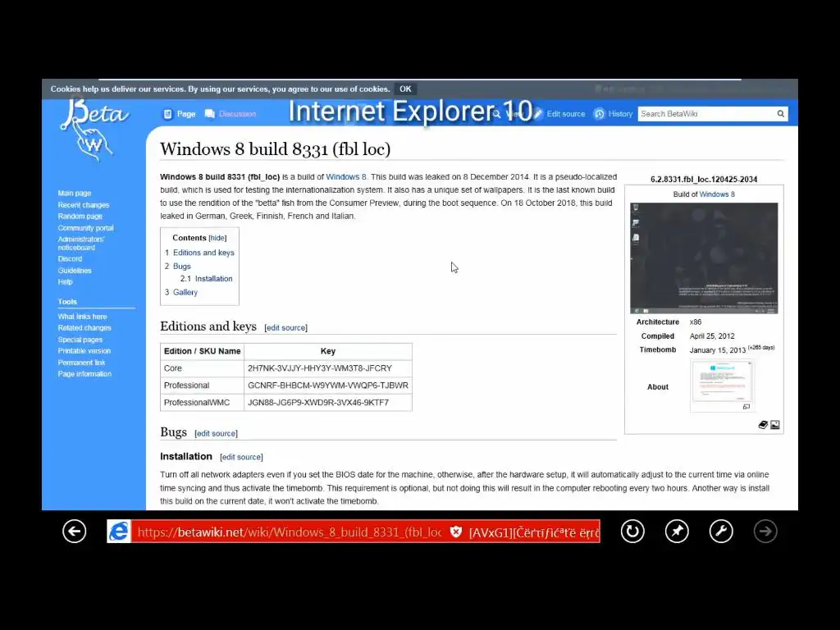Open the page tools wrench icon
This screenshot has height=630, width=840.
point(721,532)
